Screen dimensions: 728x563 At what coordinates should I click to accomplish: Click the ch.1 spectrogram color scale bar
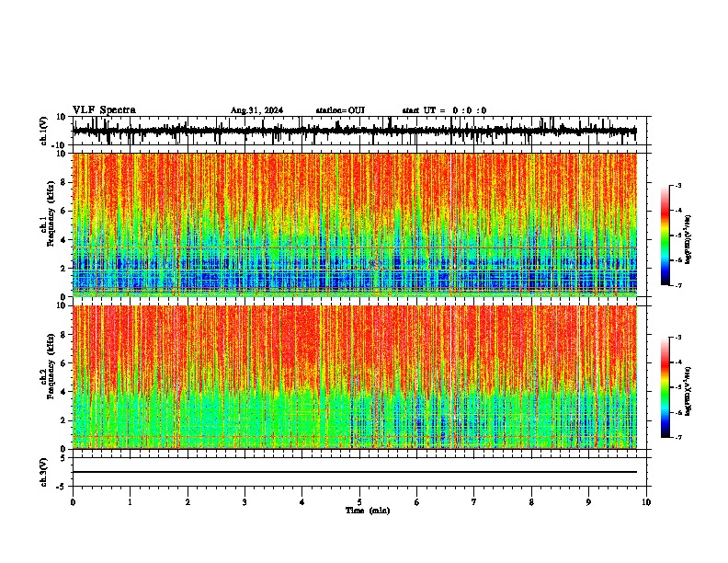point(665,236)
